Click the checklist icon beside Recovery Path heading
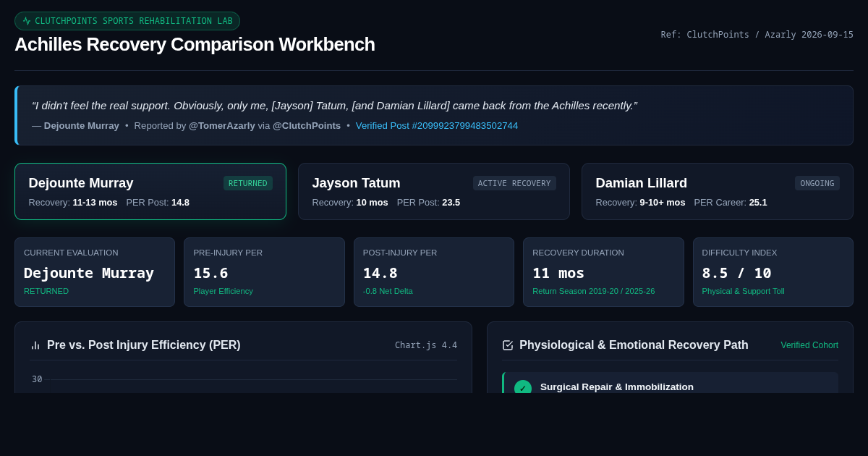 508,345
